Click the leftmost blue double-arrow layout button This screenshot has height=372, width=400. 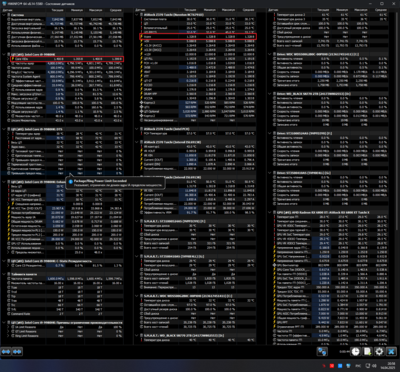[x=6, y=351]
